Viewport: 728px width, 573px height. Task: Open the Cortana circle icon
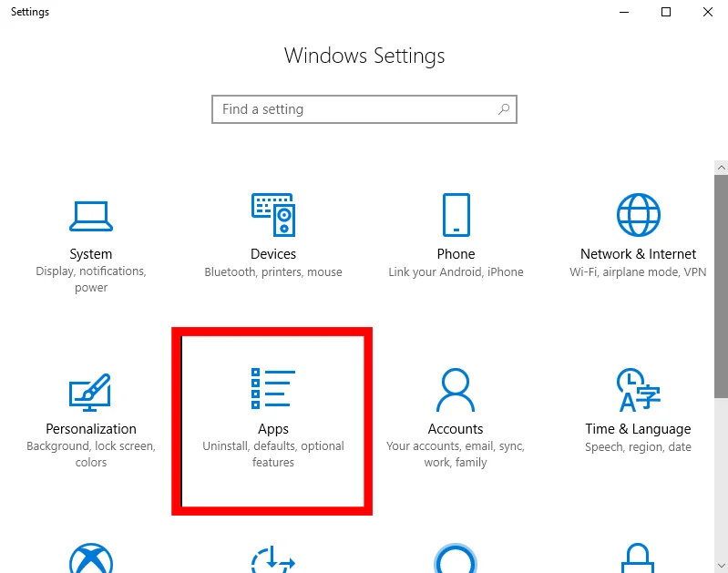pyautogui.click(x=456, y=558)
